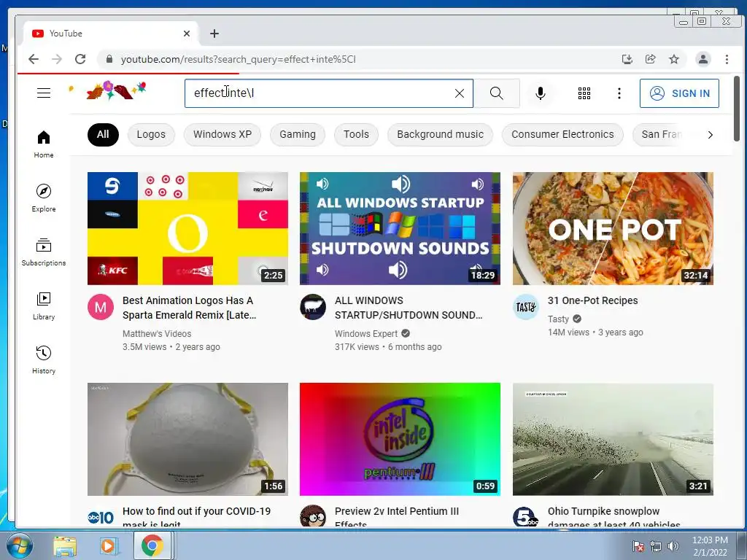Open Windows Expert channel avatar

coord(313,307)
